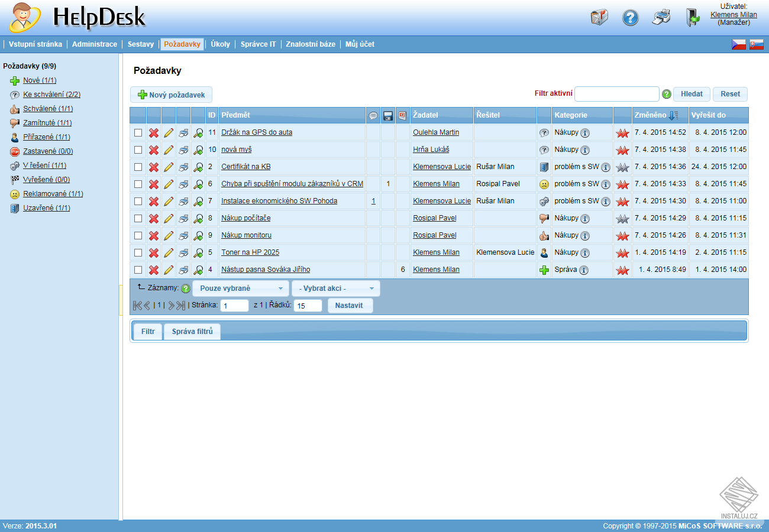
Task: Go to the last page of records
Action: click(x=181, y=306)
